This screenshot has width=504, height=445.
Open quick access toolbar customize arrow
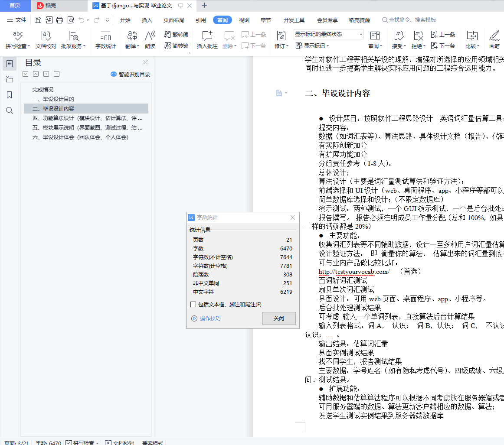[108, 20]
